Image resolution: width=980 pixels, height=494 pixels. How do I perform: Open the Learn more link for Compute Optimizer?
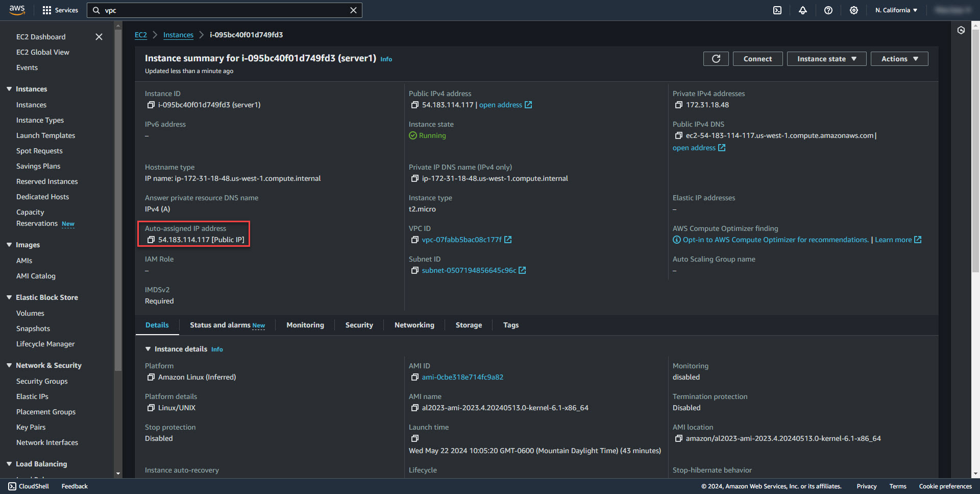[898, 240]
